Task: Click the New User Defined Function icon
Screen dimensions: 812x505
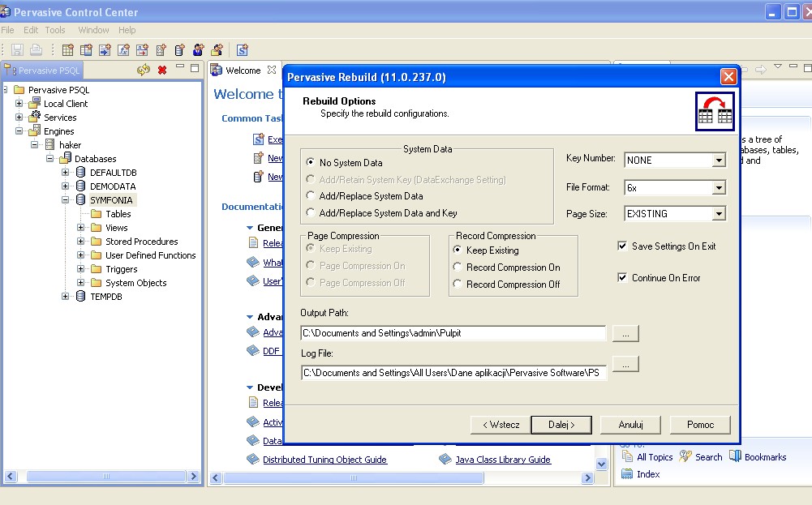Action: point(123,49)
